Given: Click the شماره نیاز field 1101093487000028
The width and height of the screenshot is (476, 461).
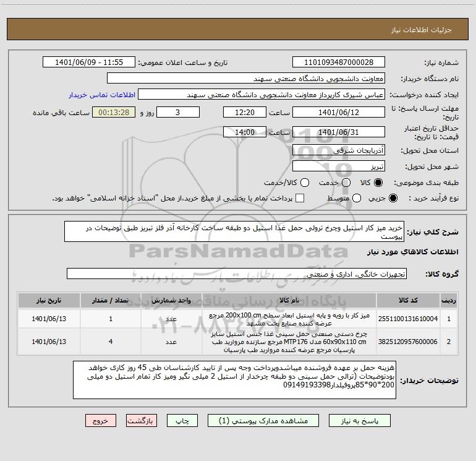Looking at the screenshot, I should click(339, 62).
